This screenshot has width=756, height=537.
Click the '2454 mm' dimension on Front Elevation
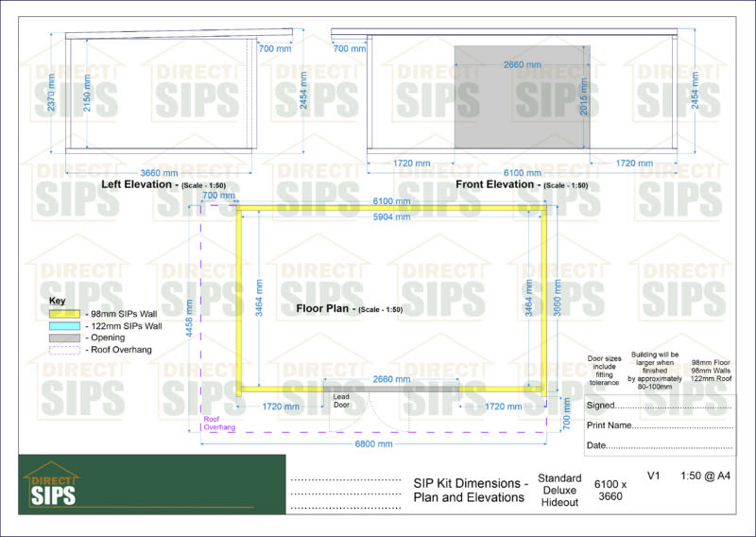point(695,90)
